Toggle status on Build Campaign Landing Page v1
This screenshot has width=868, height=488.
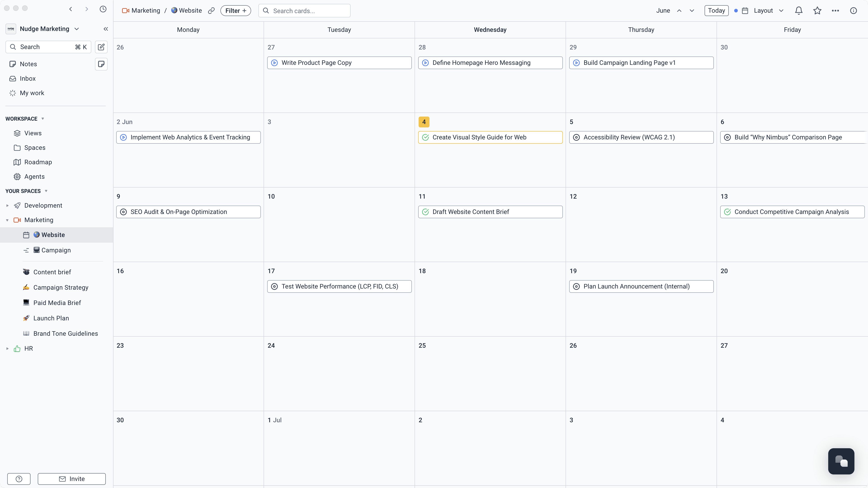coord(577,63)
